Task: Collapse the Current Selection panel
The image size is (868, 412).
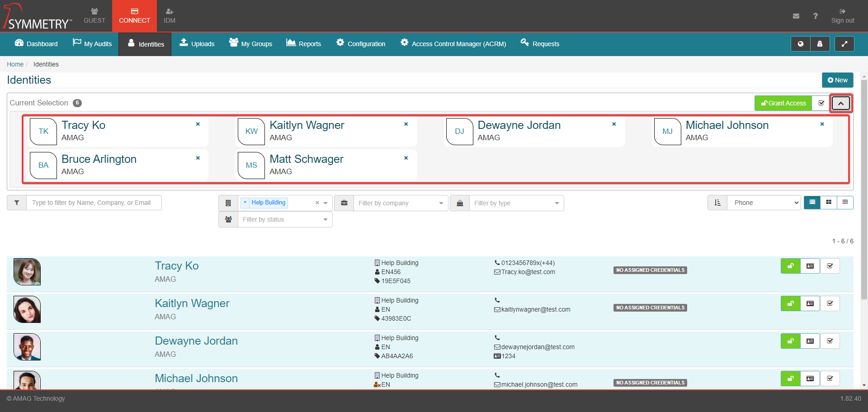Action: pos(841,103)
